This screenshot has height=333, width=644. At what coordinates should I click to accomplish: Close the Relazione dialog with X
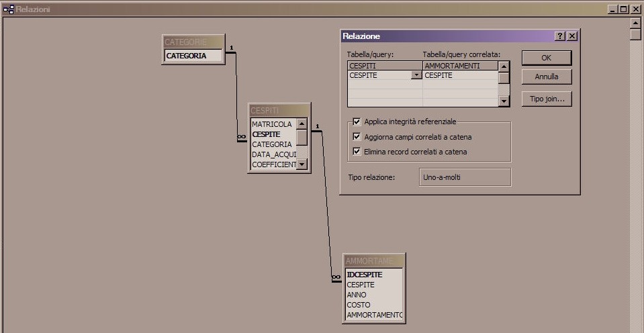(x=571, y=36)
